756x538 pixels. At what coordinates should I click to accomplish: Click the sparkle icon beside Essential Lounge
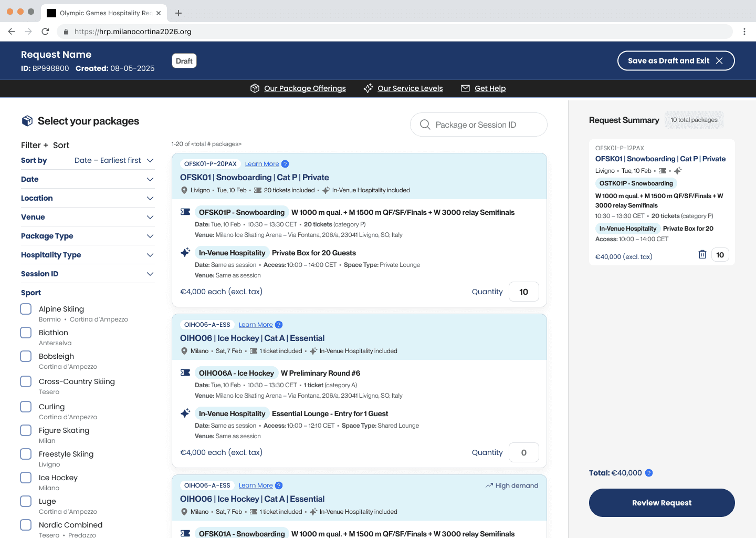pyautogui.click(x=185, y=413)
